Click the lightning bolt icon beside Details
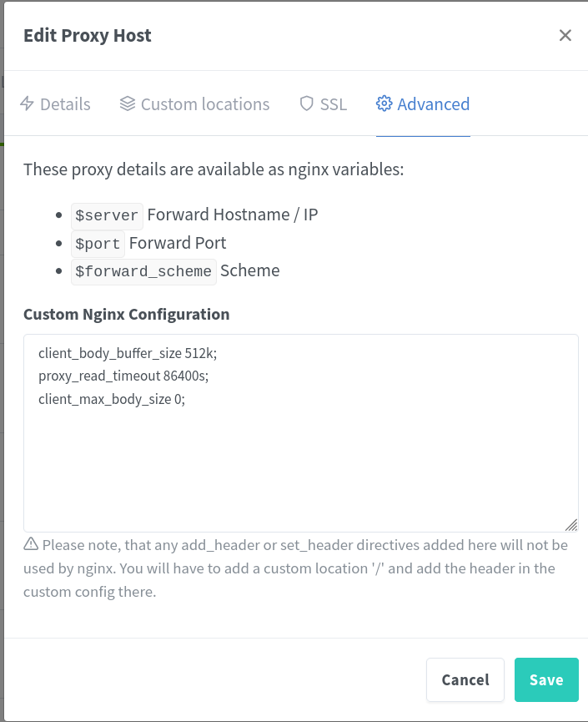The image size is (588, 722). click(x=28, y=104)
